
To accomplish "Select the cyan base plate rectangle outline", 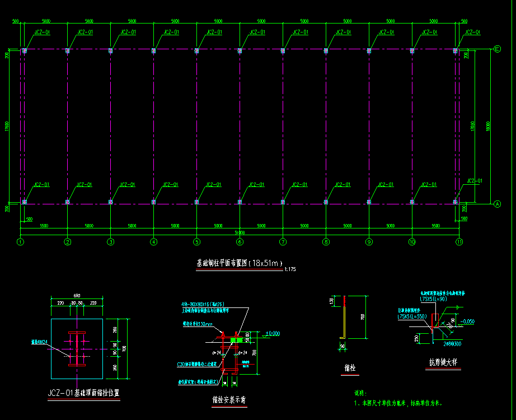I will pos(77,349).
